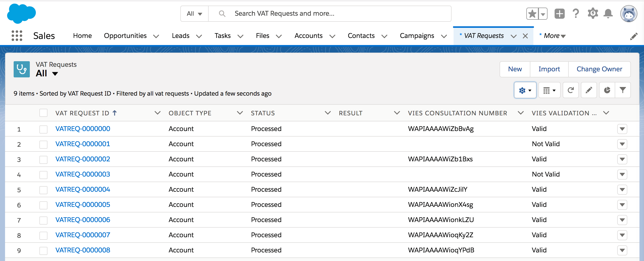Open List View Controls gear menu
Screen dimensions: 644x261
tap(525, 90)
